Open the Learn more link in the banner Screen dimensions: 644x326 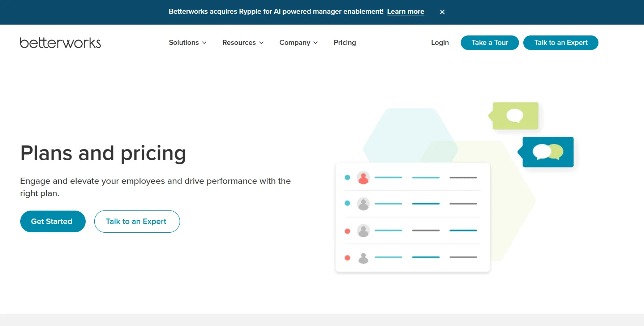405,12
